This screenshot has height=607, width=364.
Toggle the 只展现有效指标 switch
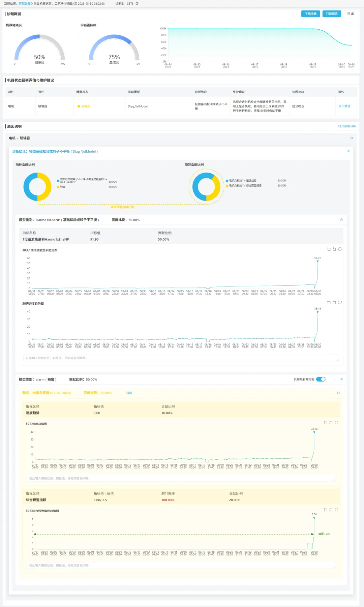[321, 379]
